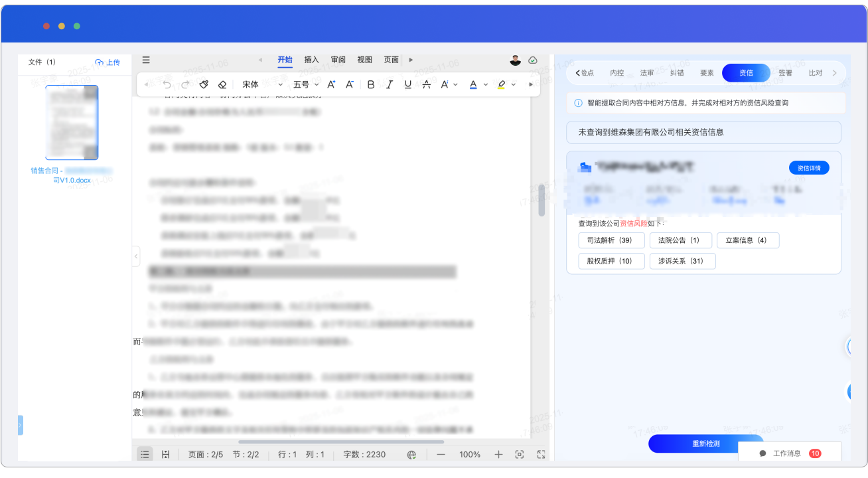Redo the last undone edit

pos(185,84)
